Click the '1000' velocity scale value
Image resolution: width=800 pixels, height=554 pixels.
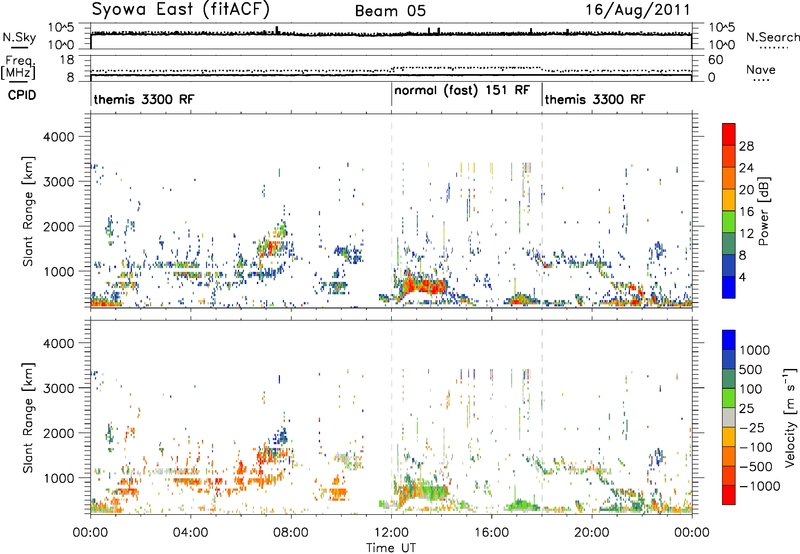click(x=754, y=350)
